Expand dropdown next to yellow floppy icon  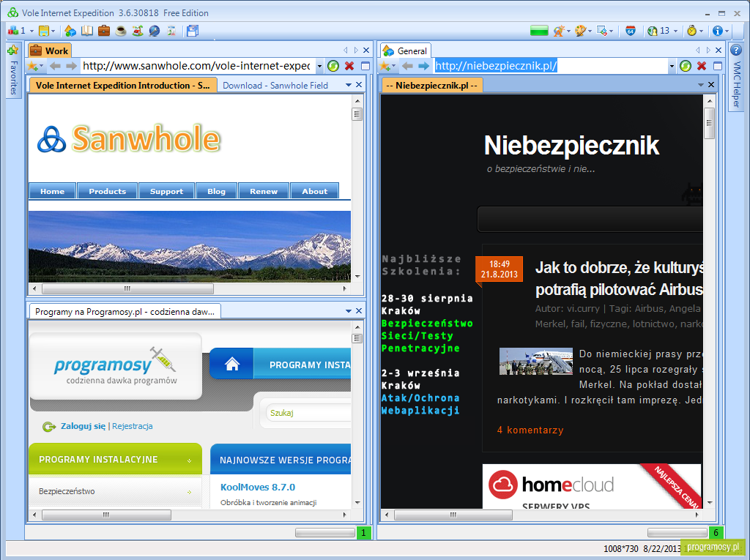[x=53, y=31]
